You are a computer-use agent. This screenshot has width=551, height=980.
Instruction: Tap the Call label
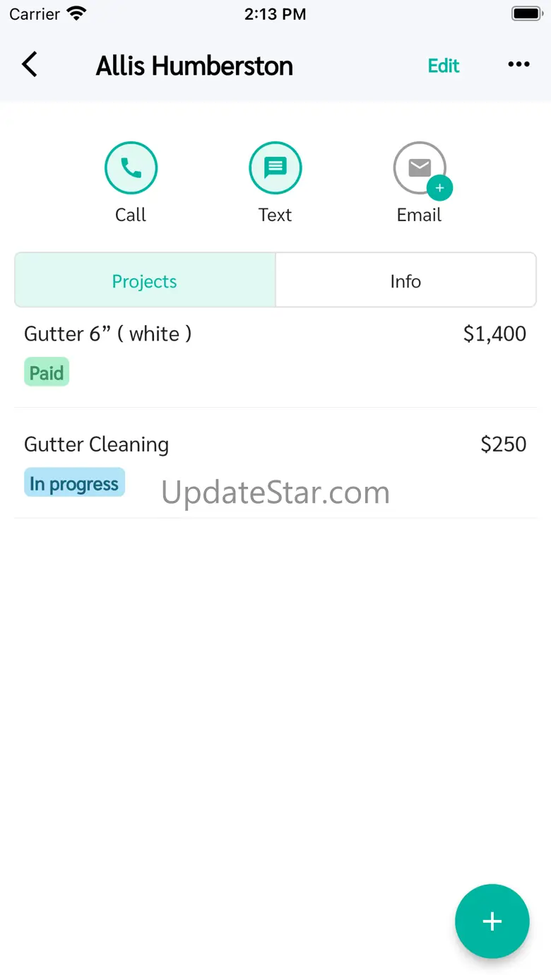[131, 215]
